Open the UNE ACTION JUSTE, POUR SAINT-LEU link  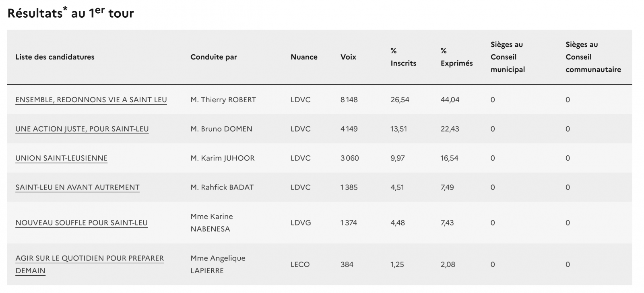pos(82,129)
